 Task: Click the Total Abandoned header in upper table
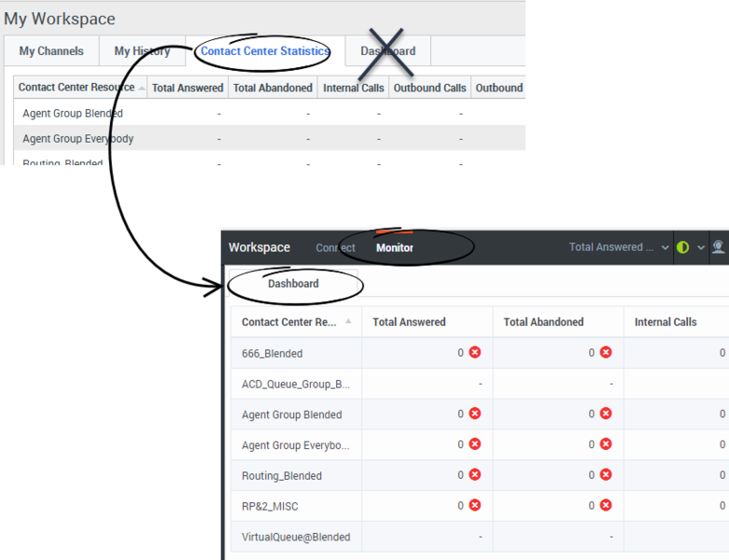click(x=273, y=88)
